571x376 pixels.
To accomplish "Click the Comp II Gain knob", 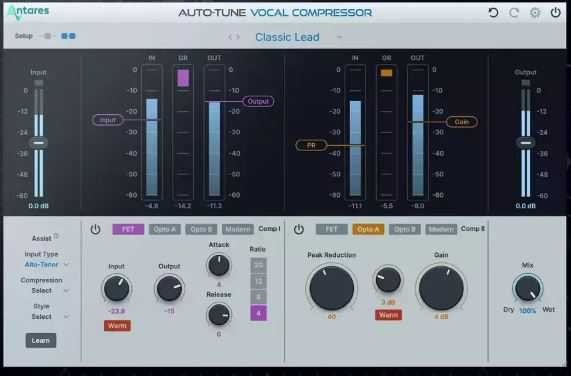I will (441, 288).
